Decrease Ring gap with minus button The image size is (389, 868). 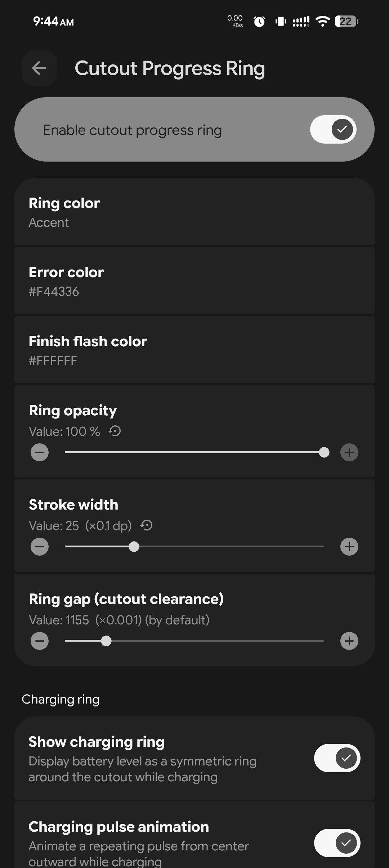(x=40, y=641)
